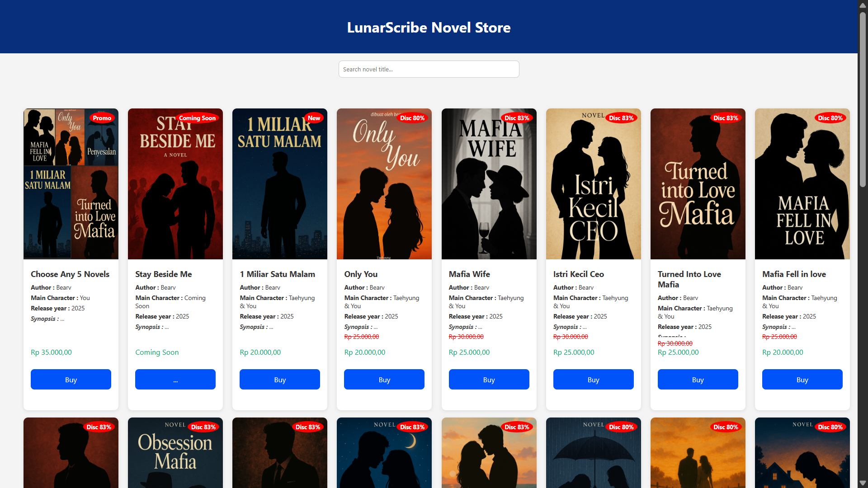Screen dimensions: 868x488
Task: Select the Mafia Fell in love title text
Action: click(794, 274)
